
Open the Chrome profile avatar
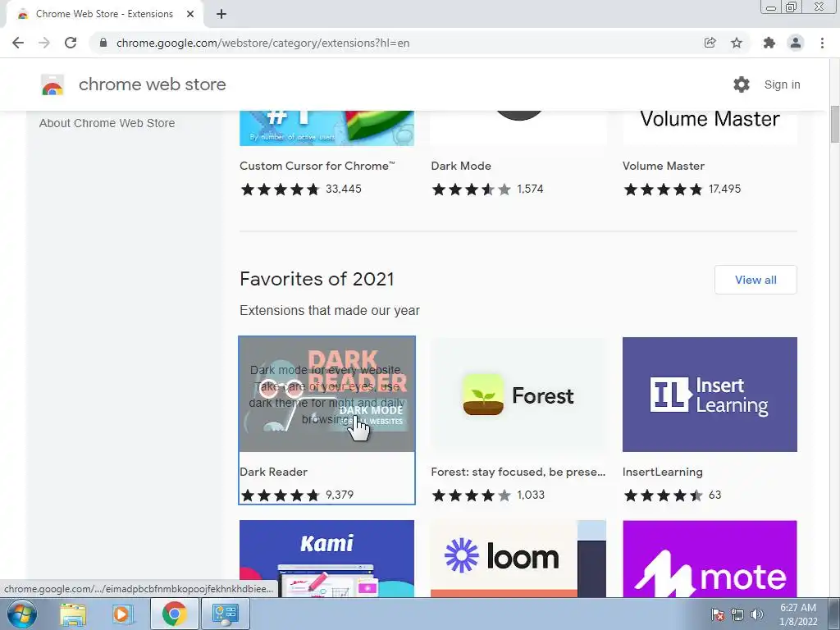pyautogui.click(x=796, y=43)
